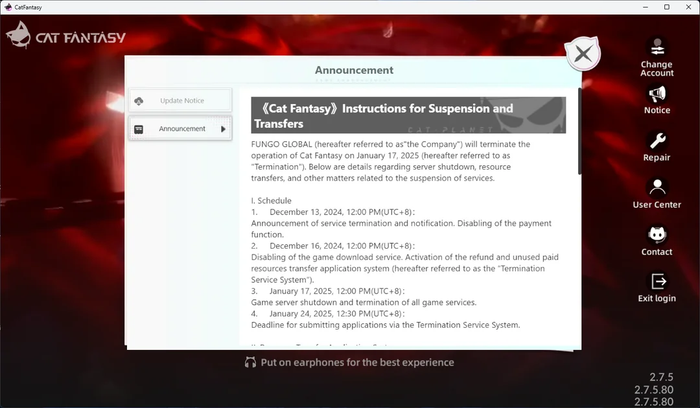Open the User Center profile icon
Viewport: 700px width, 408px height.
coord(657,188)
